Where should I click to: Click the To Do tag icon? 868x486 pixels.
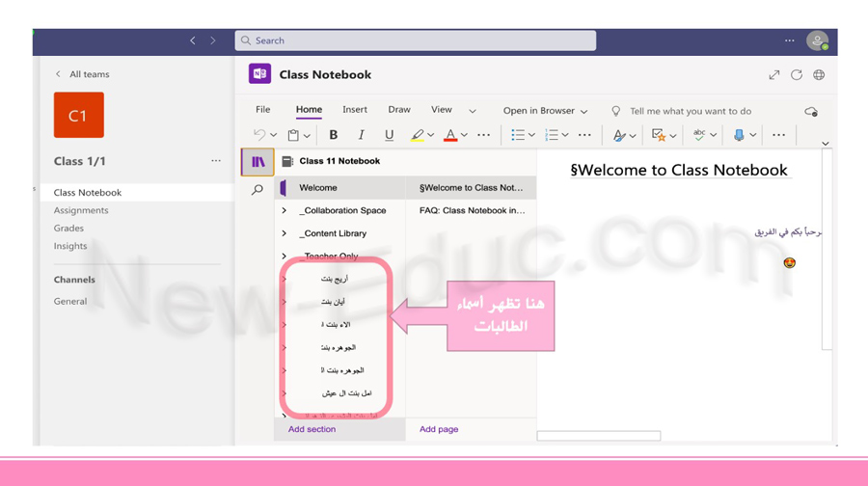pos(658,135)
